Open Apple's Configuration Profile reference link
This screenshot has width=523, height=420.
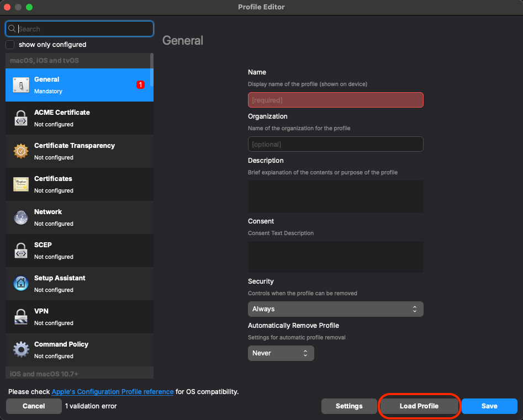pyautogui.click(x=113, y=392)
